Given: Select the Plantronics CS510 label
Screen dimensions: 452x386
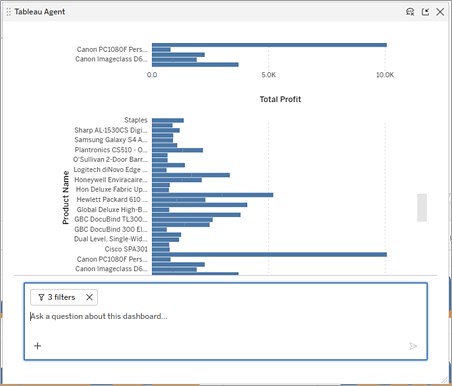Looking at the screenshot, I should [111, 150].
